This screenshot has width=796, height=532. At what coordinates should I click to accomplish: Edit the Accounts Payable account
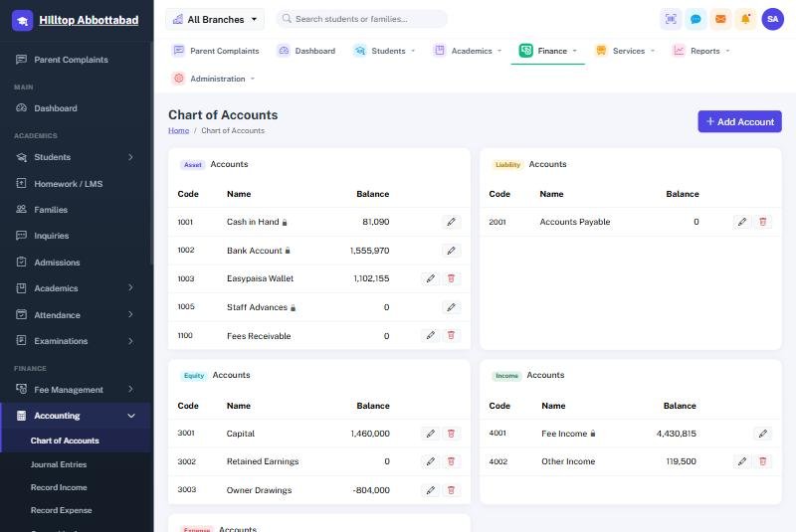click(x=742, y=222)
